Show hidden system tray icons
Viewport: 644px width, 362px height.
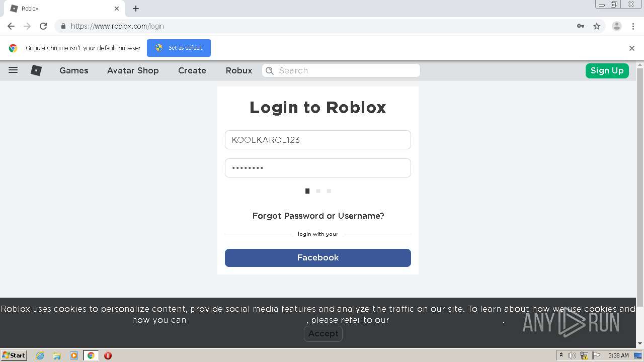pos(561,355)
